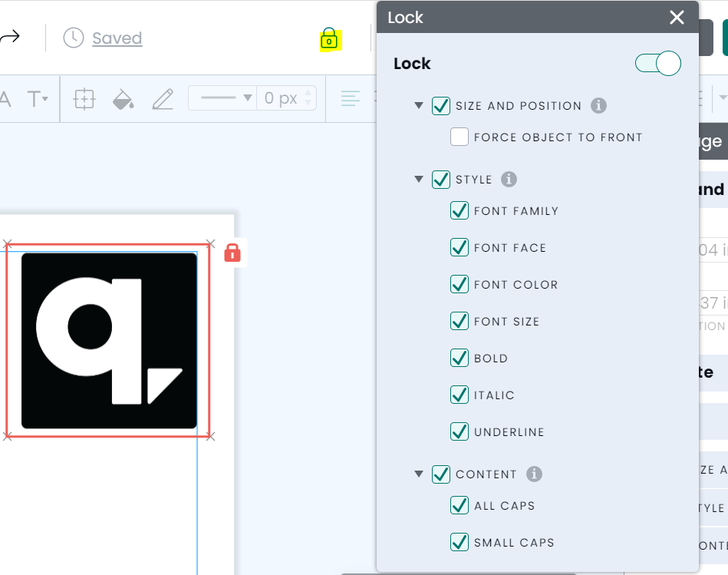Select the crop frame tool icon
The width and height of the screenshot is (728, 575).
(84, 98)
